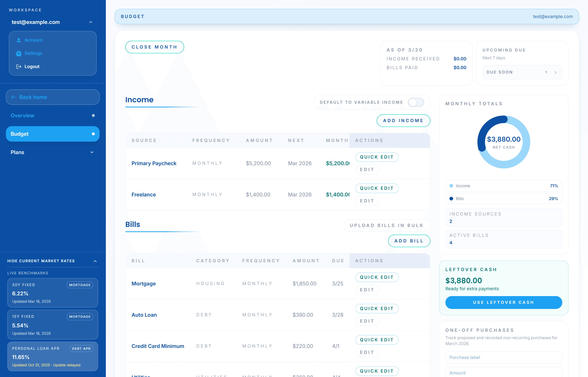Toggle Default to Variable Income switch

416,102
